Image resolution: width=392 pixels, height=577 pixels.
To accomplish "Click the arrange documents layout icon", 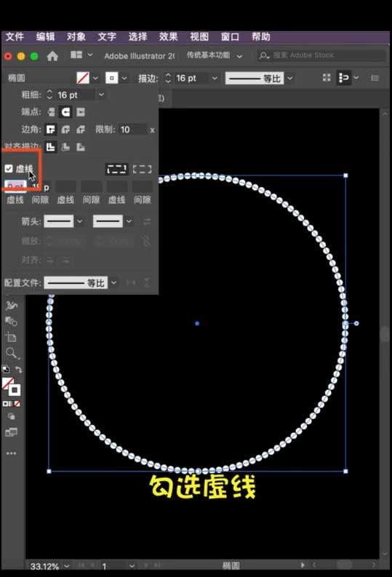I will (x=76, y=55).
